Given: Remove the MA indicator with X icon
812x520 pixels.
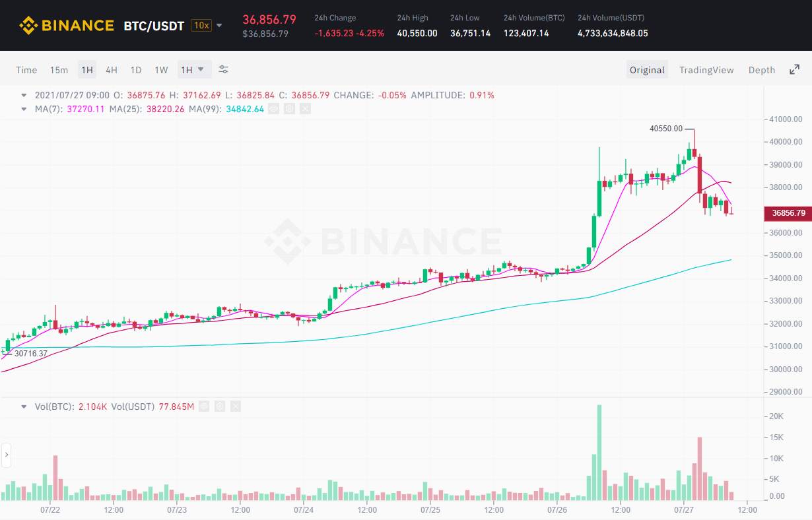Looking at the screenshot, I should [305, 109].
